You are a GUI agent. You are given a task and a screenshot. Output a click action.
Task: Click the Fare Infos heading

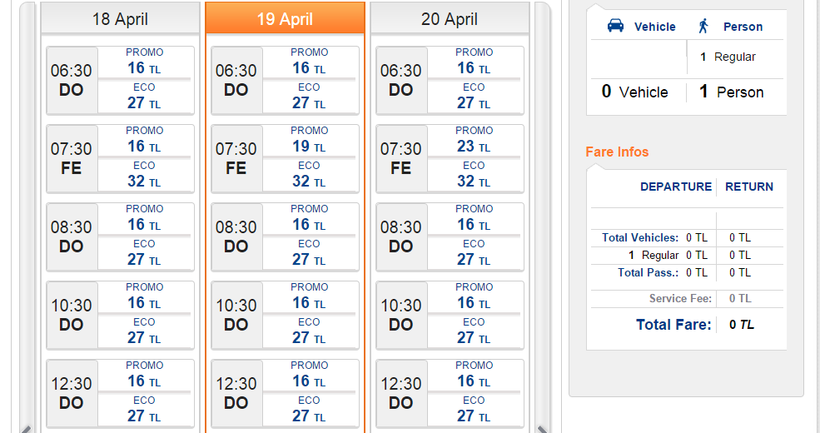[617, 152]
